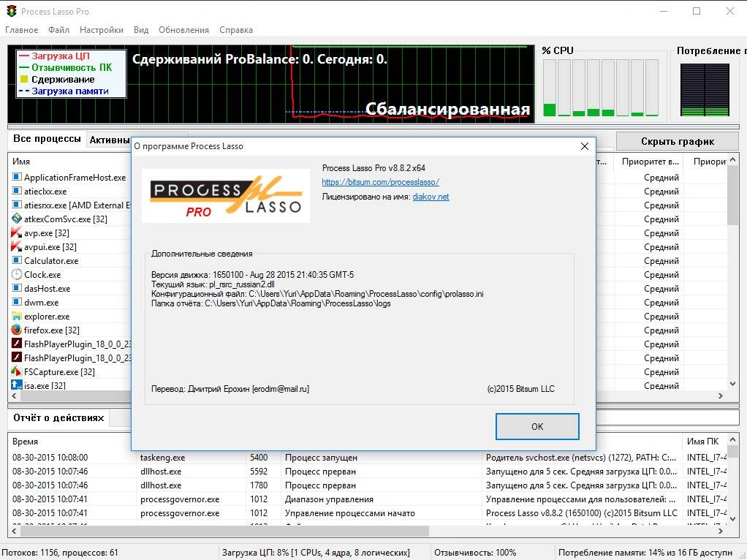Click the isa.exe process icon
The width and height of the screenshot is (747, 560).
coord(17,385)
